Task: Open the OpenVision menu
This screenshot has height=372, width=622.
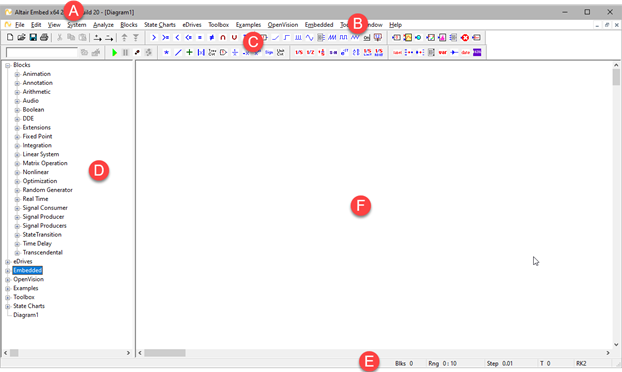Action: click(x=283, y=25)
